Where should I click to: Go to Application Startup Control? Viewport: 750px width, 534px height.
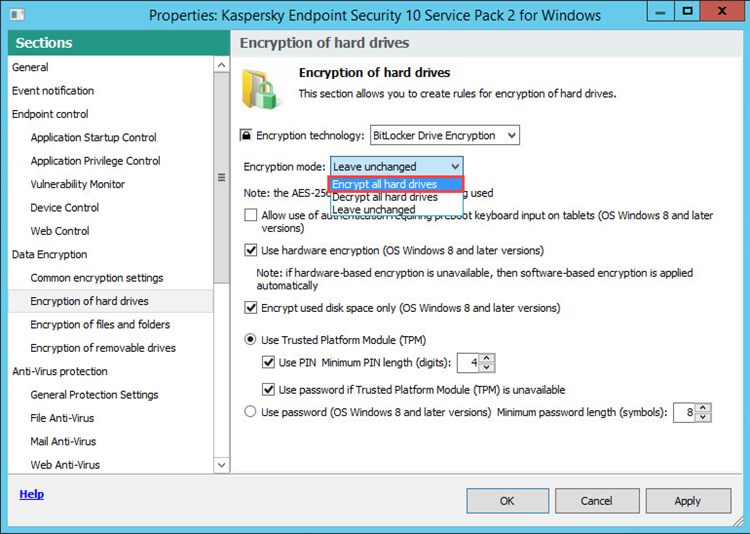(110, 137)
